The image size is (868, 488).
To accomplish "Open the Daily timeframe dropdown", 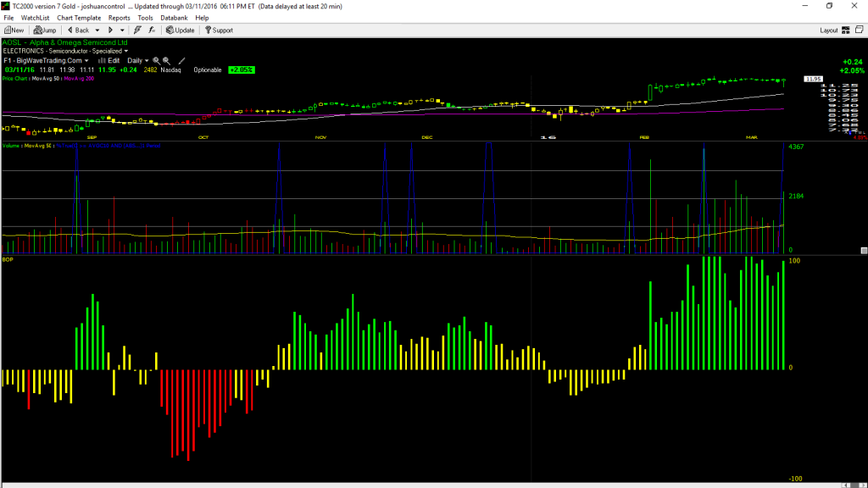I will [x=138, y=61].
